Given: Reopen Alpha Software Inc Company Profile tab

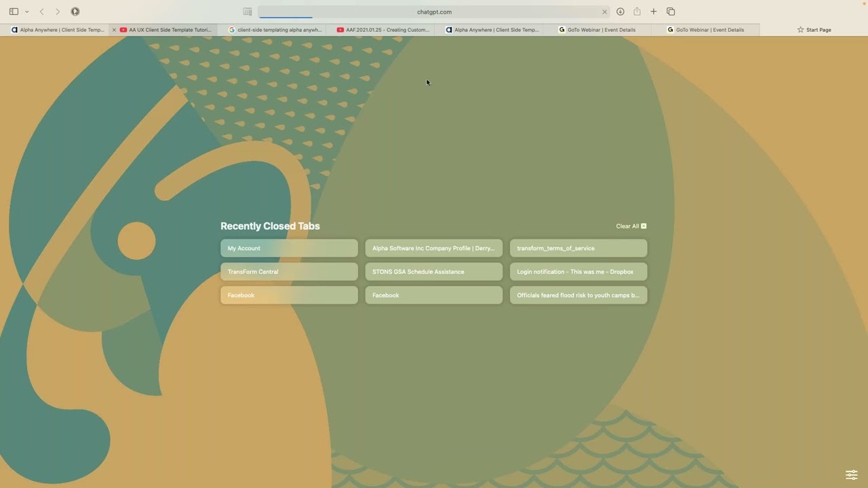Looking at the screenshot, I should pyautogui.click(x=434, y=248).
